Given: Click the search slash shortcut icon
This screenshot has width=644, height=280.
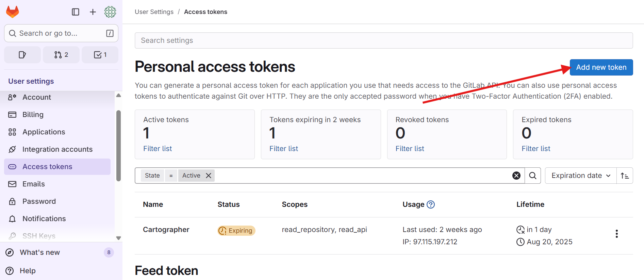Looking at the screenshot, I should pyautogui.click(x=110, y=33).
